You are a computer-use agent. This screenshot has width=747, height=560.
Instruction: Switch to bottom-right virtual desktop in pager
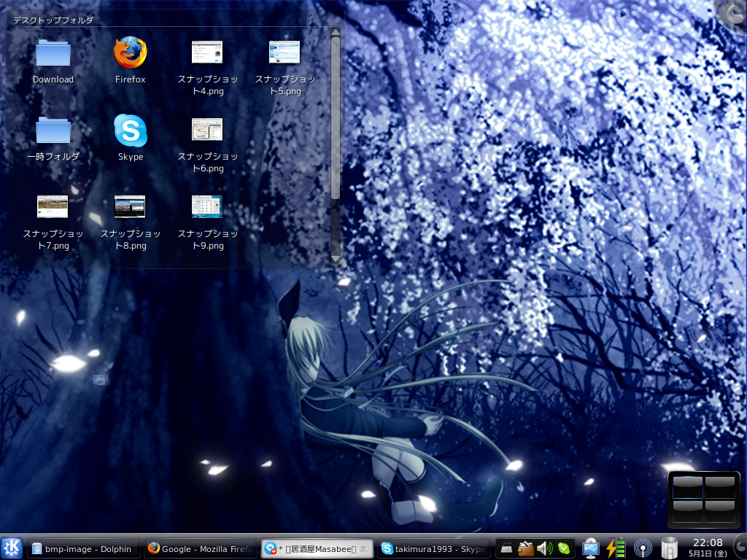(x=720, y=511)
